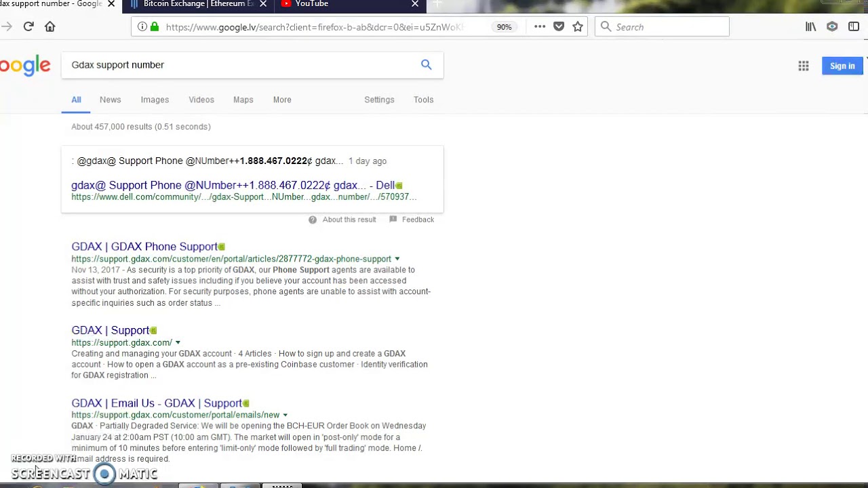Viewport: 868px width, 488px height.
Task: Expand dropdown arrow after gdax-phone-support URL
Action: pos(397,259)
